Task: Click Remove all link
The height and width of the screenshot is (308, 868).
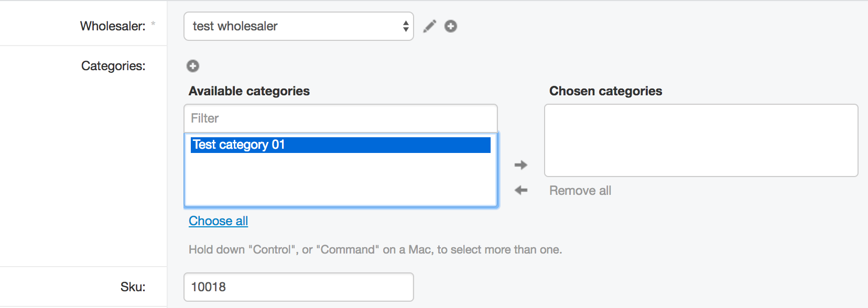Action: point(580,191)
